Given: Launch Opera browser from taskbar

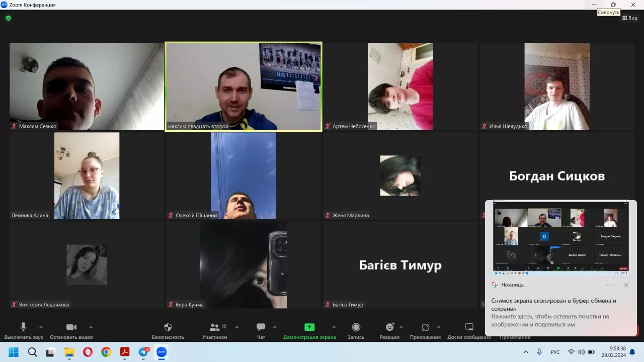Looking at the screenshot, I should click(88, 352).
